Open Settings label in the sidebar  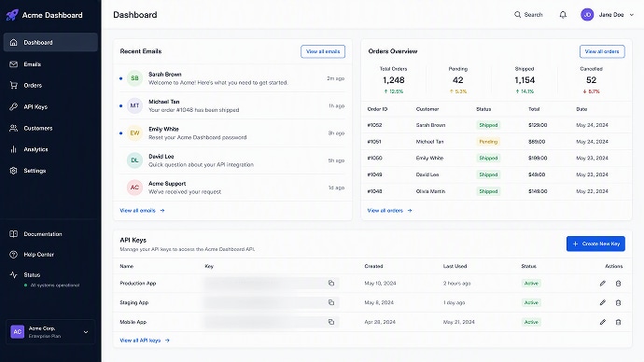pyautogui.click(x=35, y=171)
